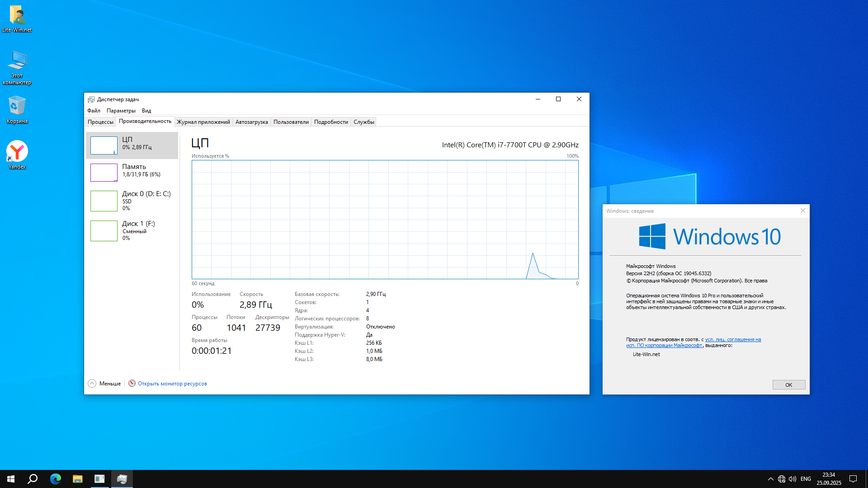Screen dimensions: 868x488
Task: Launch Microsoft Edge from the taskbar
Action: pyautogui.click(x=55, y=479)
